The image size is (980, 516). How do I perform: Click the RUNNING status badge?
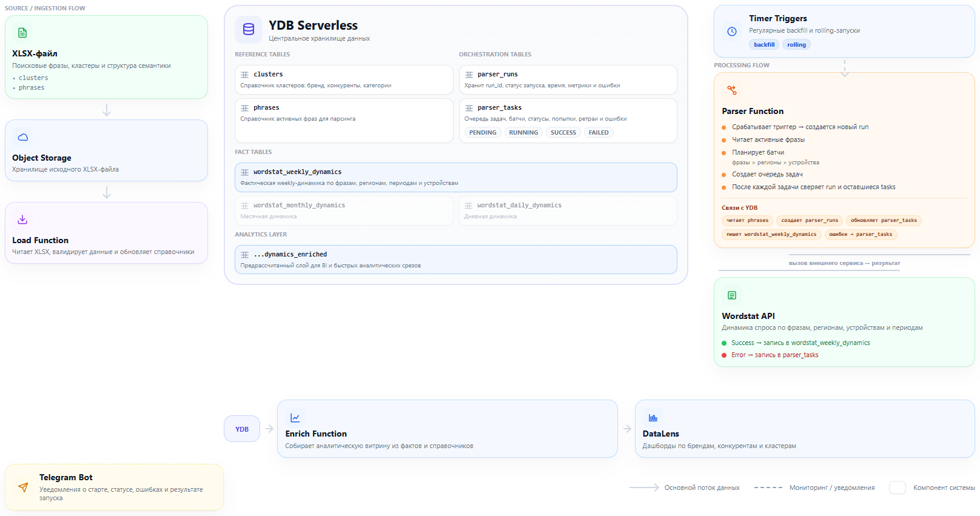523,132
